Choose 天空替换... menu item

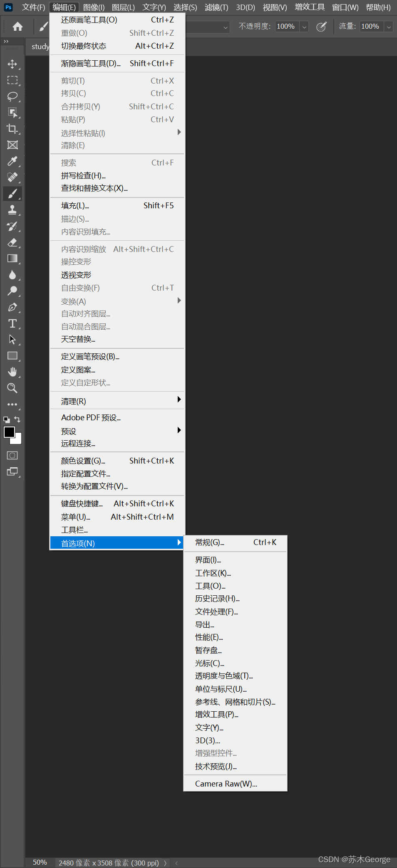click(117, 339)
